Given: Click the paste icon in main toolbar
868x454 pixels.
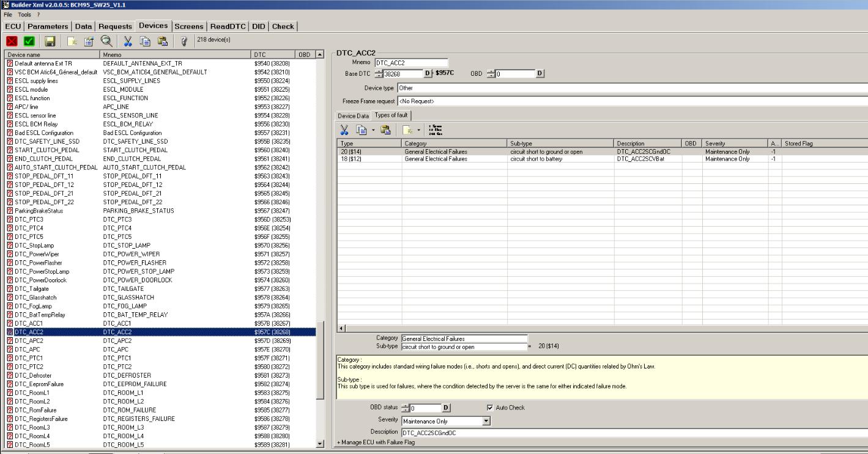Looking at the screenshot, I should click(x=162, y=41).
